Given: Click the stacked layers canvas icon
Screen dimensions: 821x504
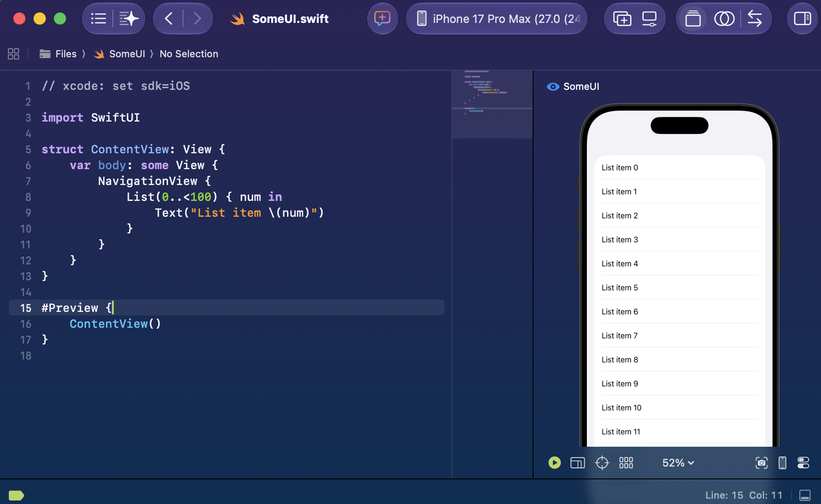Looking at the screenshot, I should coord(693,19).
